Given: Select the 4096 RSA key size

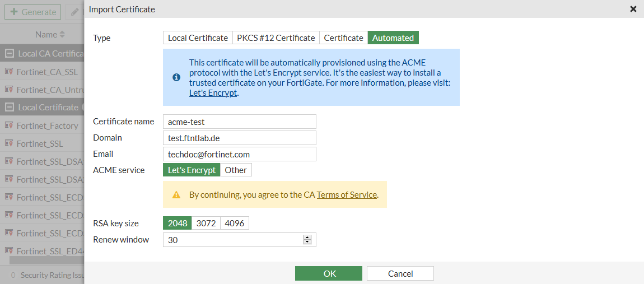Looking at the screenshot, I should (235, 223).
